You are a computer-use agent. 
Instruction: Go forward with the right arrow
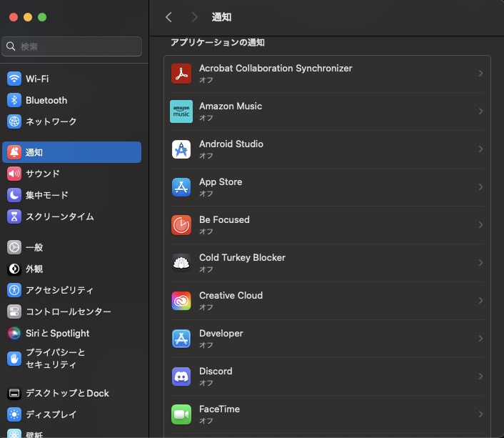(x=194, y=17)
